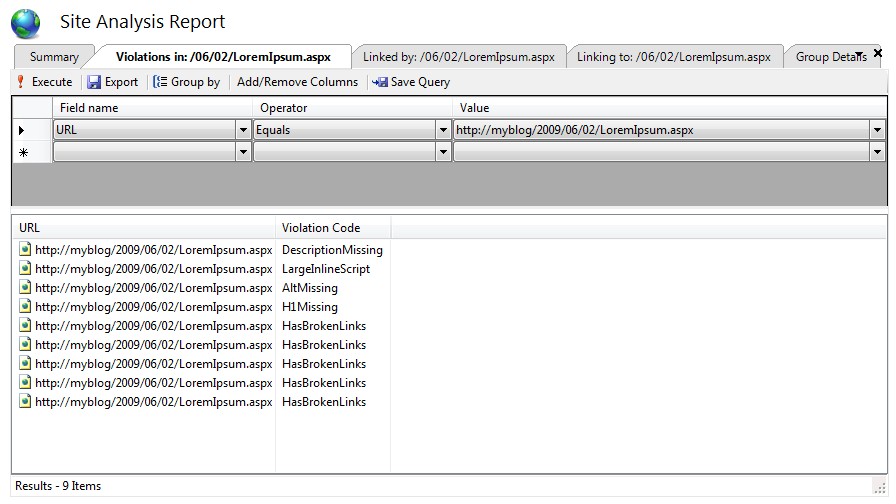Viewport: 896px width, 504px height.
Task: Open the tab list dropdown arrow
Action: coord(859,54)
